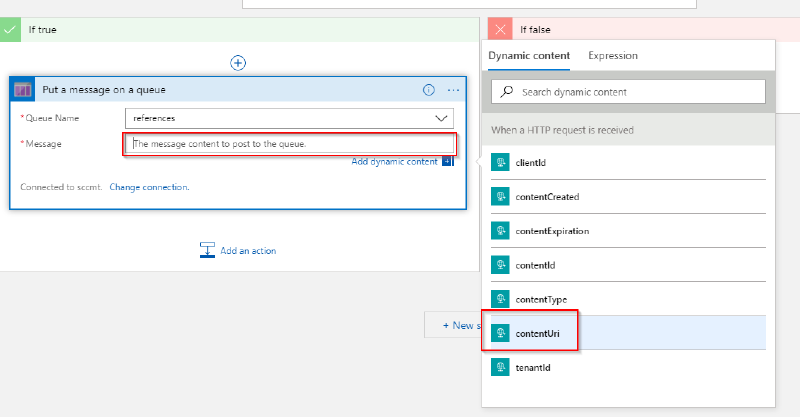Click Add an action text link

pos(248,251)
